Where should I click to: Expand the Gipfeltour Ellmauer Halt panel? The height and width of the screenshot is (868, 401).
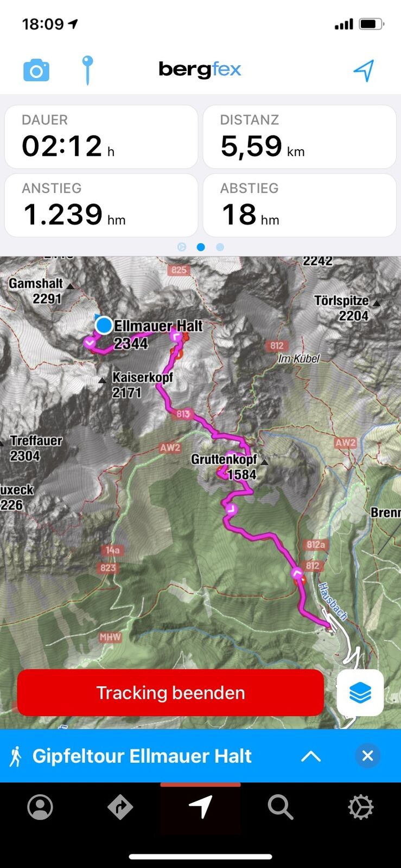(x=311, y=756)
